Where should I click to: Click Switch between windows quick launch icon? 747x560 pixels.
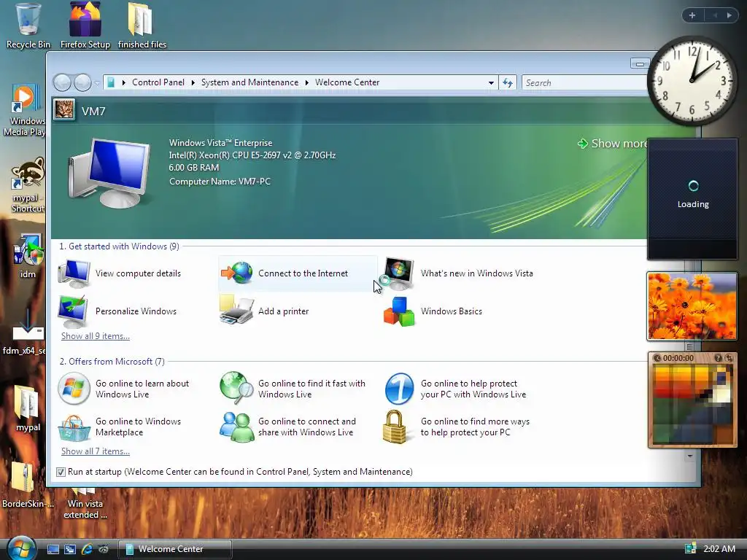(x=70, y=549)
